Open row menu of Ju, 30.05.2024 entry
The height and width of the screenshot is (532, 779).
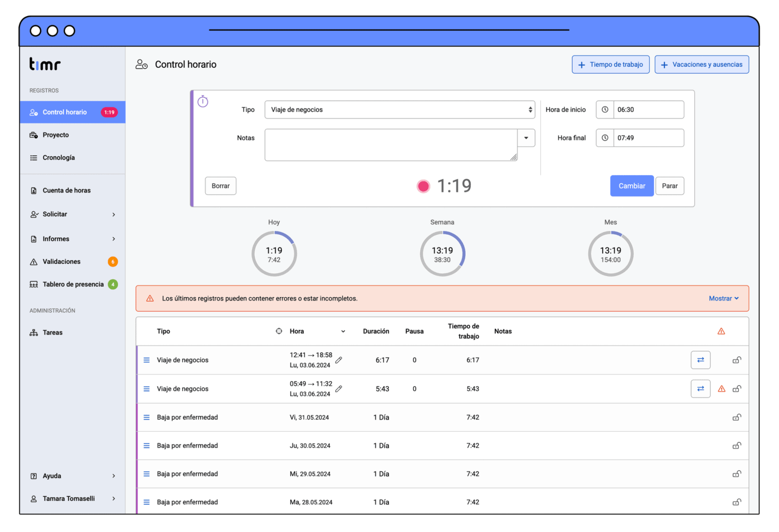click(147, 446)
